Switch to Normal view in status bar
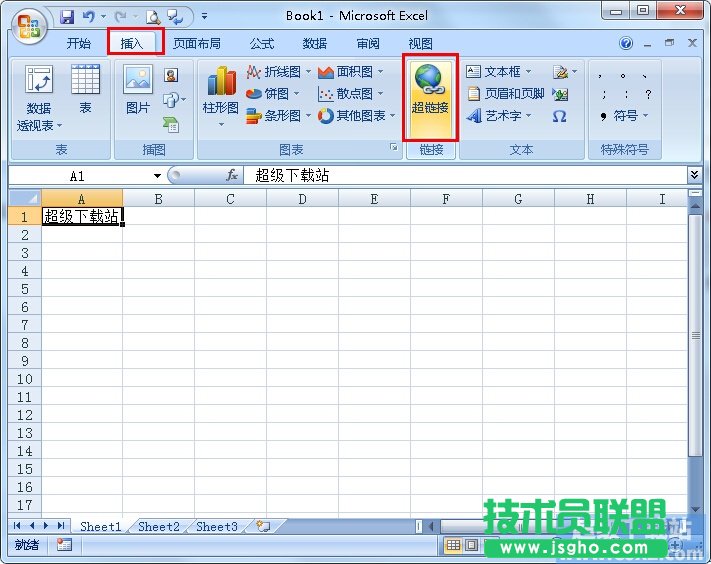 pyautogui.click(x=453, y=545)
